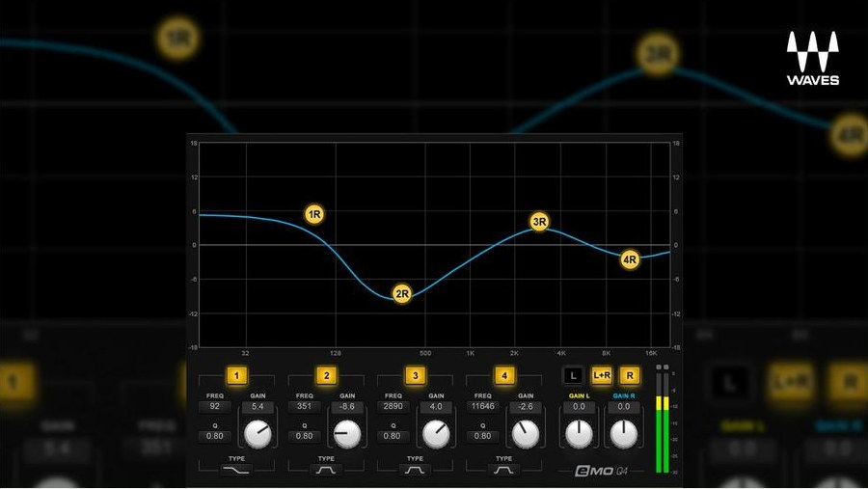The width and height of the screenshot is (868, 489).
Task: Click the 1R band marker on graph
Action: (314, 214)
